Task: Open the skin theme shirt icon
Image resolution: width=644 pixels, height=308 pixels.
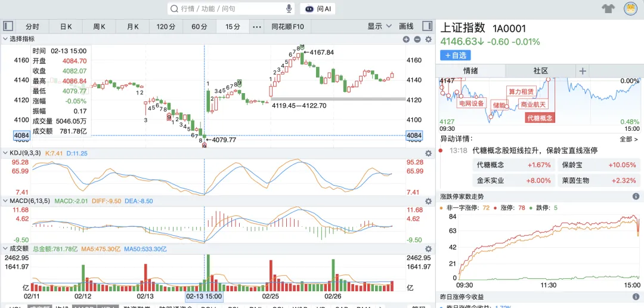Action: [x=608, y=9]
